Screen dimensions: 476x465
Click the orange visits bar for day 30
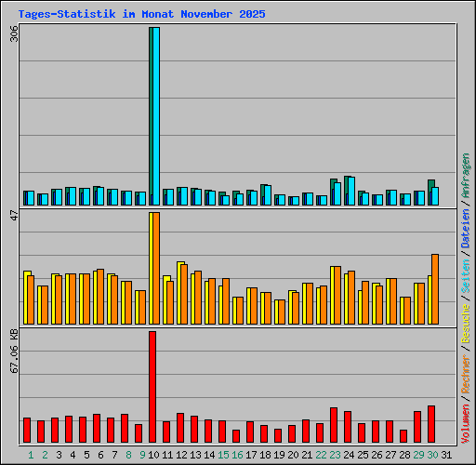435,289
